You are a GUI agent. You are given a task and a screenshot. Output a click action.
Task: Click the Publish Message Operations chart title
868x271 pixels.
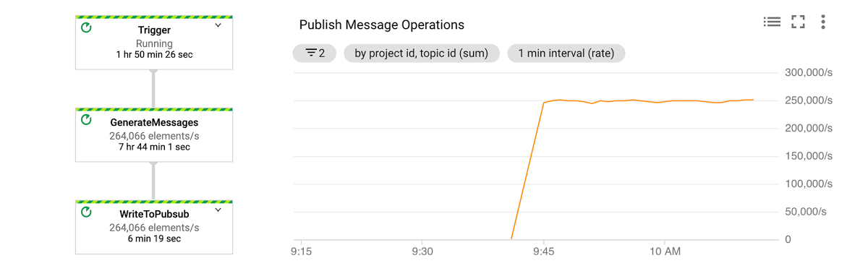point(382,25)
